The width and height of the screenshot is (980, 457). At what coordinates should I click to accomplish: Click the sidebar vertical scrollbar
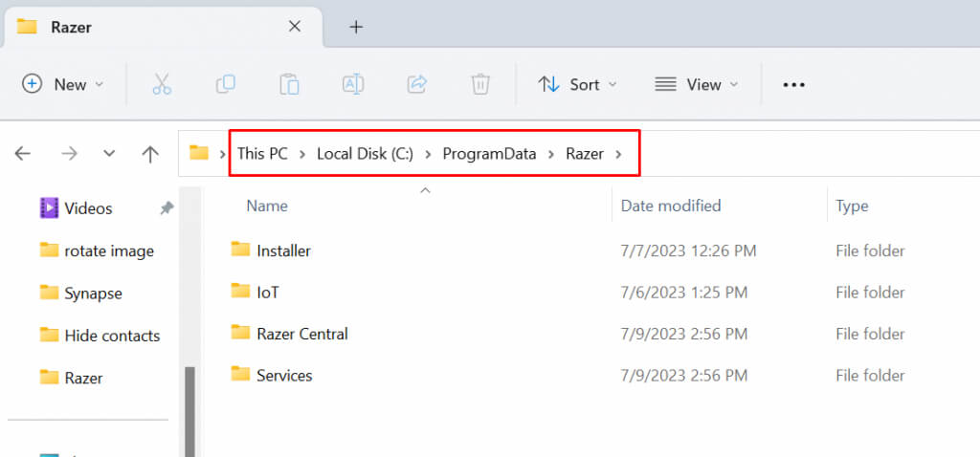(189, 411)
